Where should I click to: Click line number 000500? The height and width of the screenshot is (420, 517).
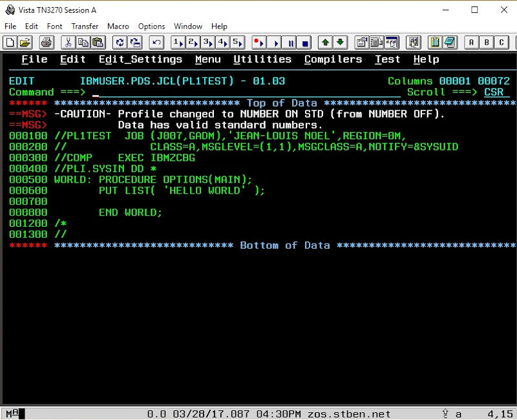point(28,180)
